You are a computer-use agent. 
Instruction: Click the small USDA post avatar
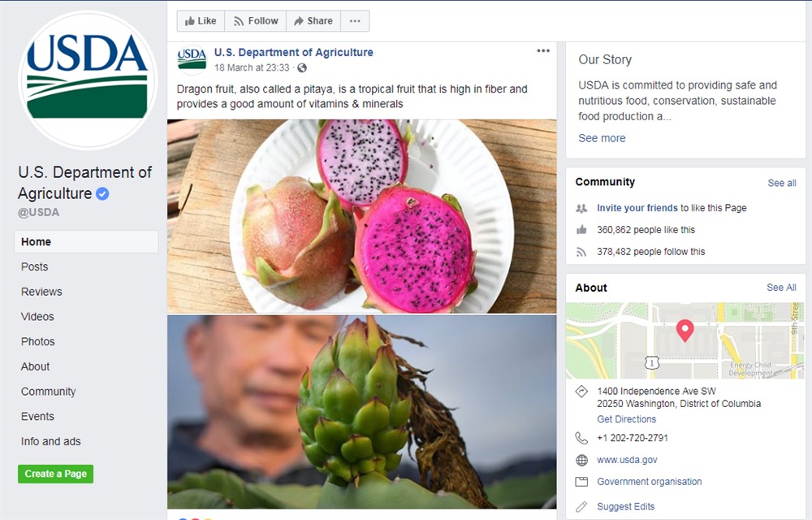[x=192, y=59]
